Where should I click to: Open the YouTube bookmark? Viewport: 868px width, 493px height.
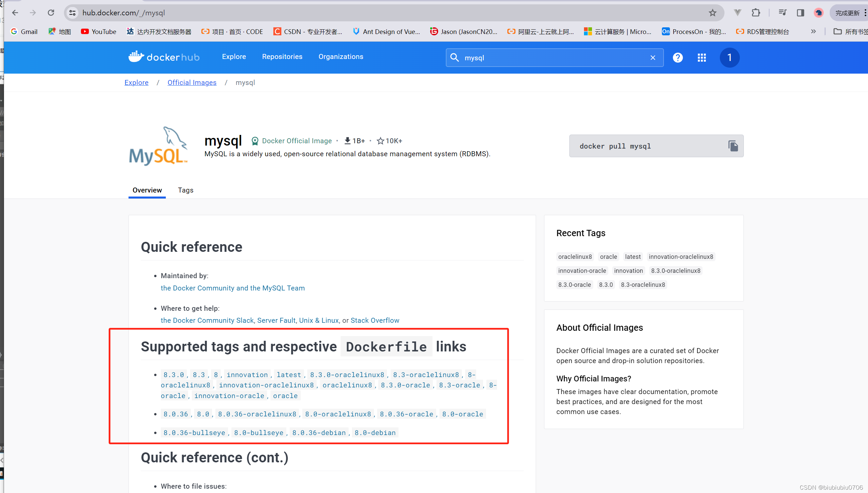coord(99,32)
